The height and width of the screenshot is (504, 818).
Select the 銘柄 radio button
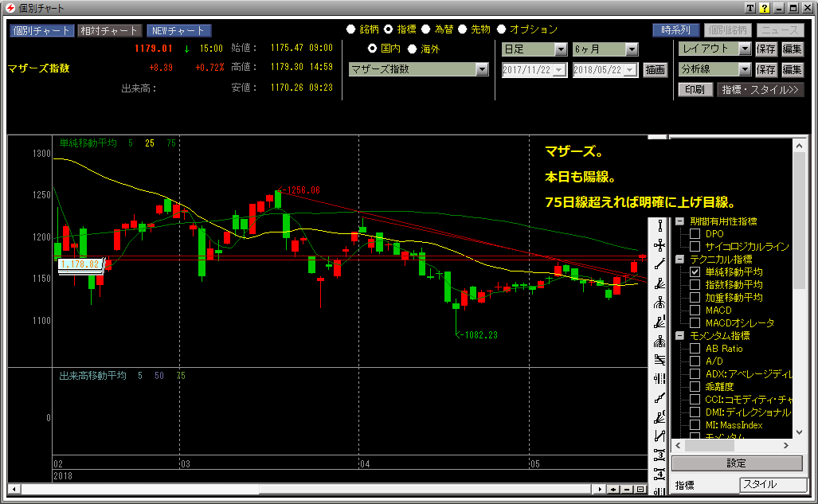pos(351,29)
